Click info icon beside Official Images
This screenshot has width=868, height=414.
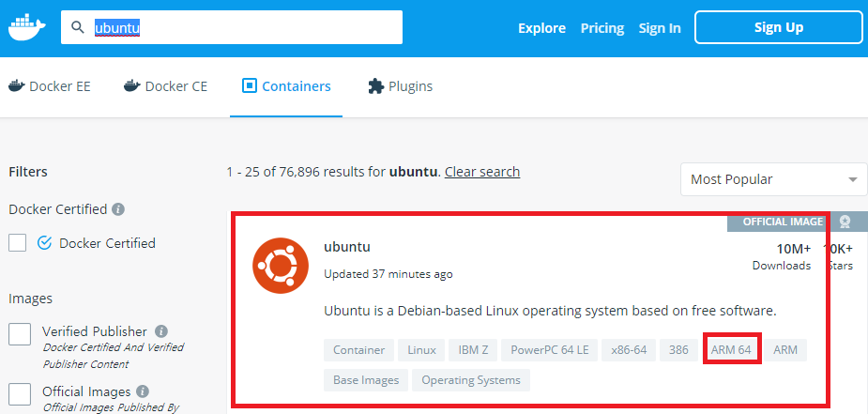tap(143, 391)
